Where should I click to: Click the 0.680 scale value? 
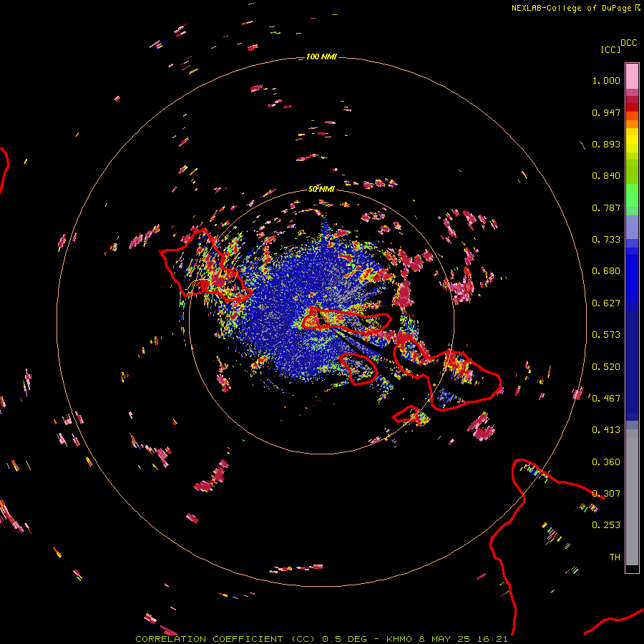coord(606,271)
